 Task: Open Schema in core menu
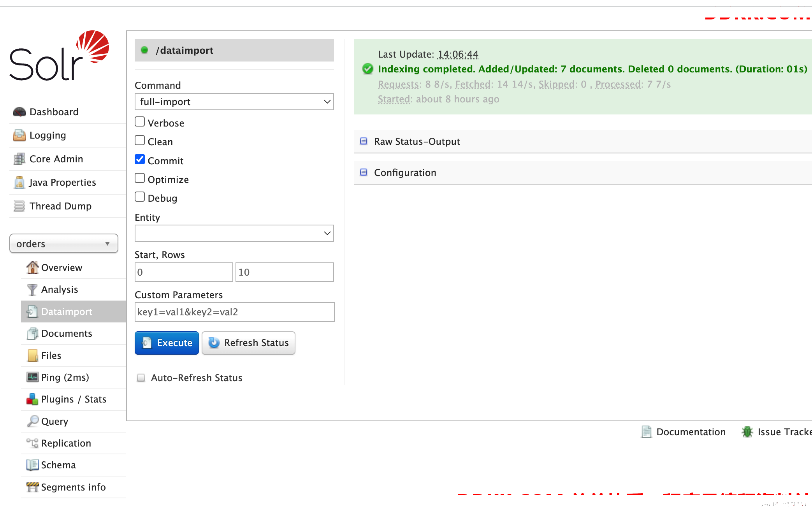coord(58,465)
